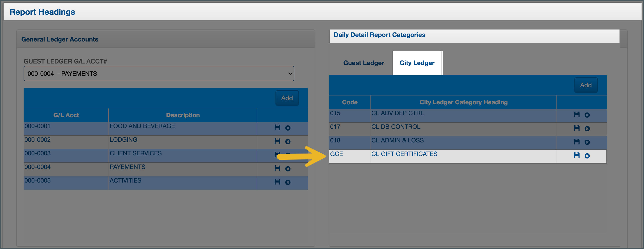
Task: Select the City Ledger tab
Action: [417, 63]
